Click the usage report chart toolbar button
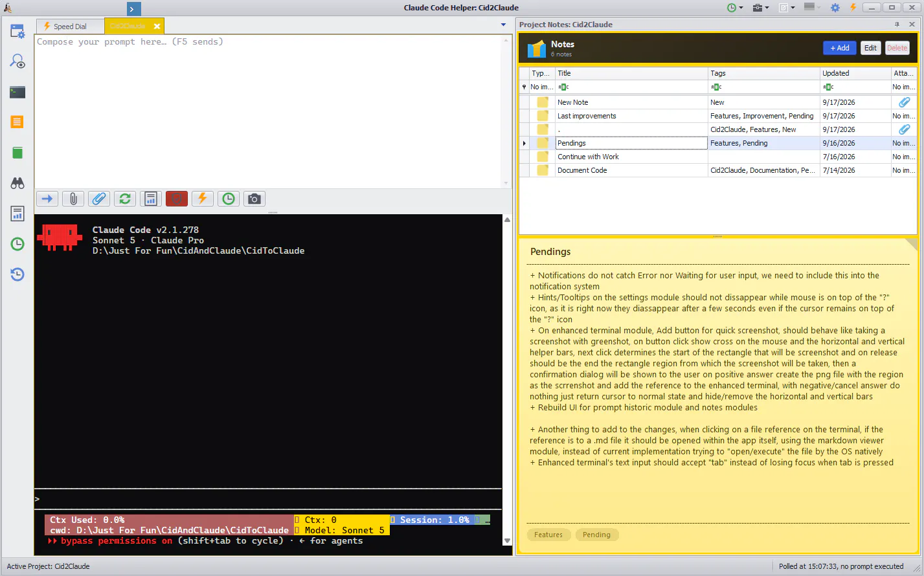 (x=151, y=199)
